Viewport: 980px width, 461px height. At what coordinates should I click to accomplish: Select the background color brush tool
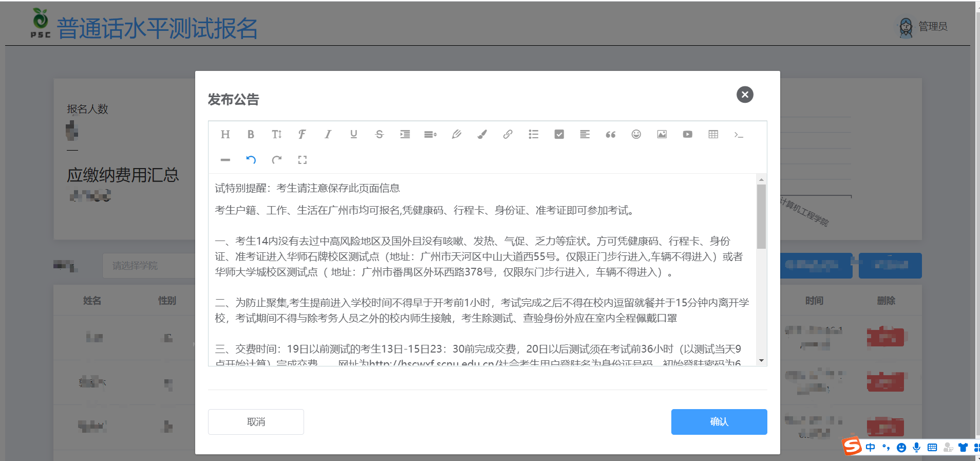point(482,134)
